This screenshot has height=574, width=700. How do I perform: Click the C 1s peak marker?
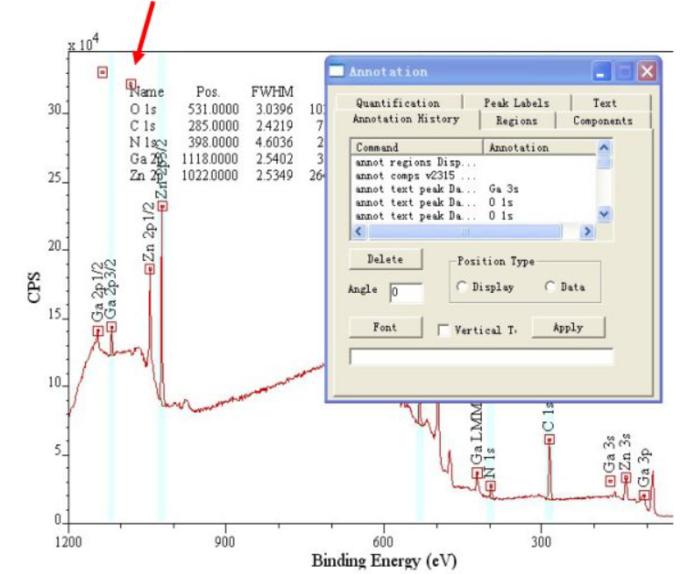click(x=548, y=439)
